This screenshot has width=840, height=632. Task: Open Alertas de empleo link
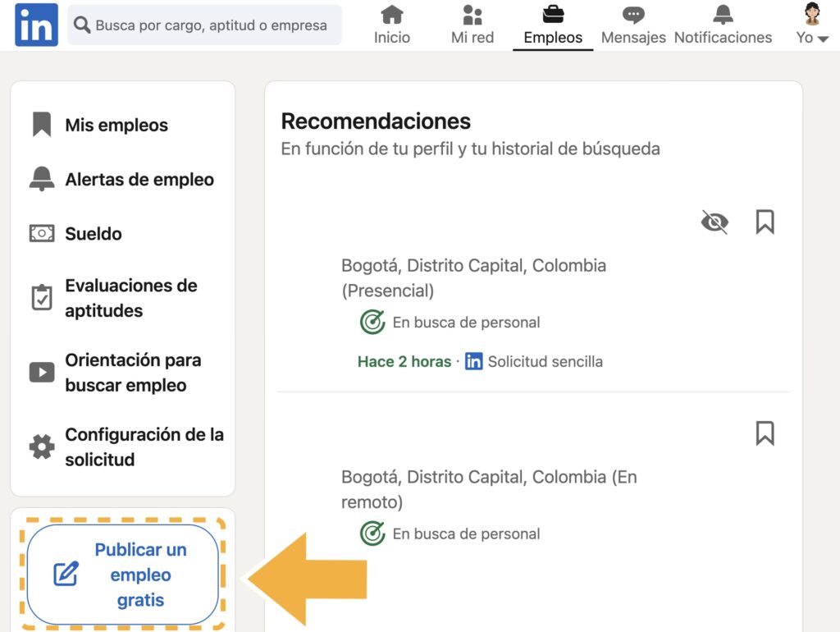tap(139, 180)
